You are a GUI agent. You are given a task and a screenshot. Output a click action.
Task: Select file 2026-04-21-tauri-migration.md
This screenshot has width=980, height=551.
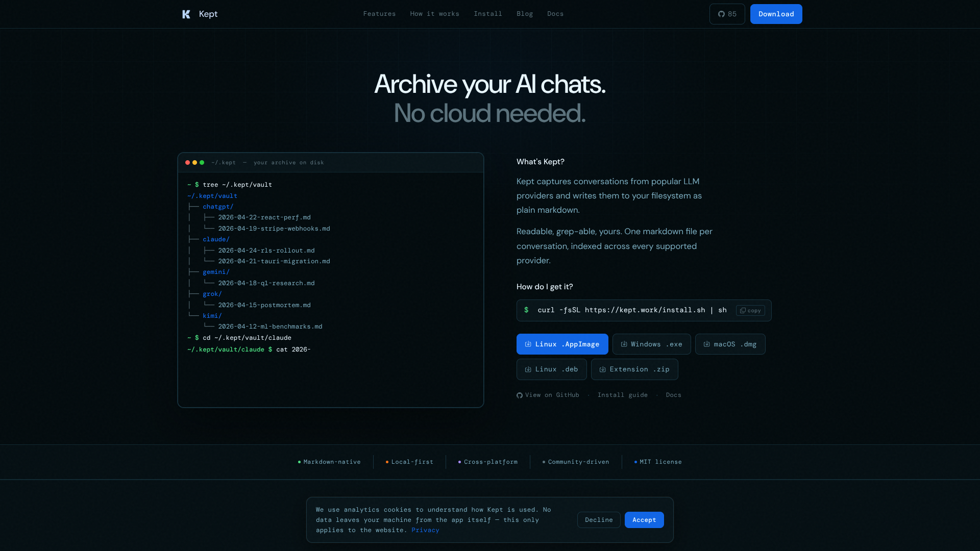pyautogui.click(x=274, y=261)
